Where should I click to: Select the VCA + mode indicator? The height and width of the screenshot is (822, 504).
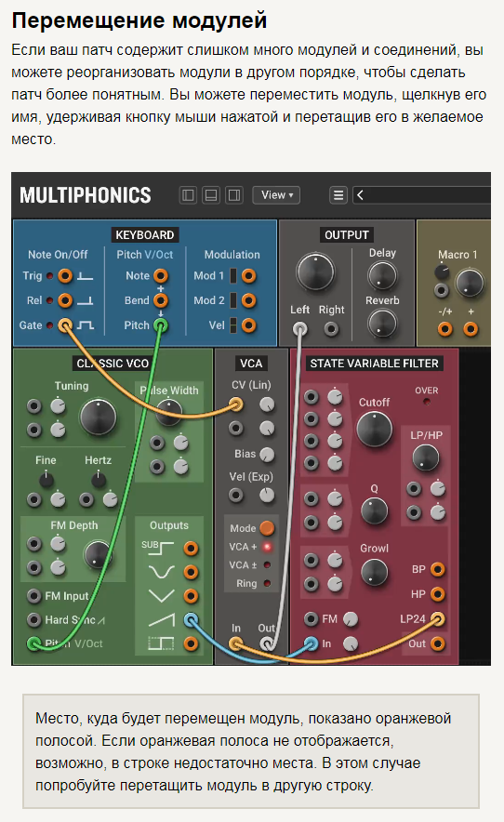point(267,547)
